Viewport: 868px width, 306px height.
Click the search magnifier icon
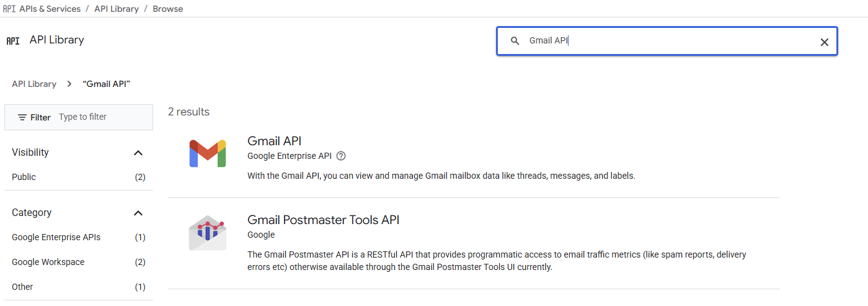(x=515, y=41)
